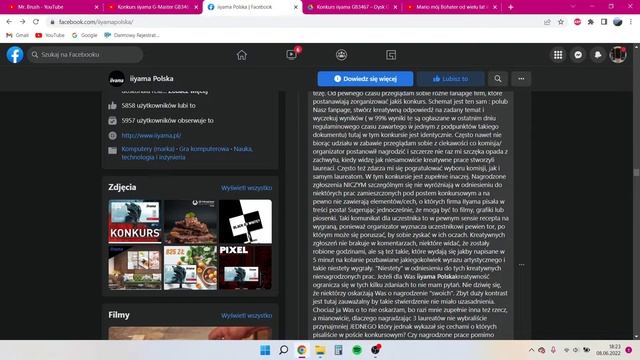
Task: Click the page vertical scrollbar thumb
Action: (x=636, y=173)
